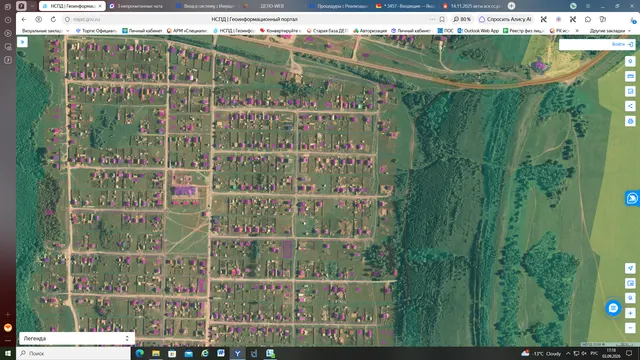This screenshot has width=640, height=360.
Task: Click the share map icon
Action: click(x=630, y=106)
